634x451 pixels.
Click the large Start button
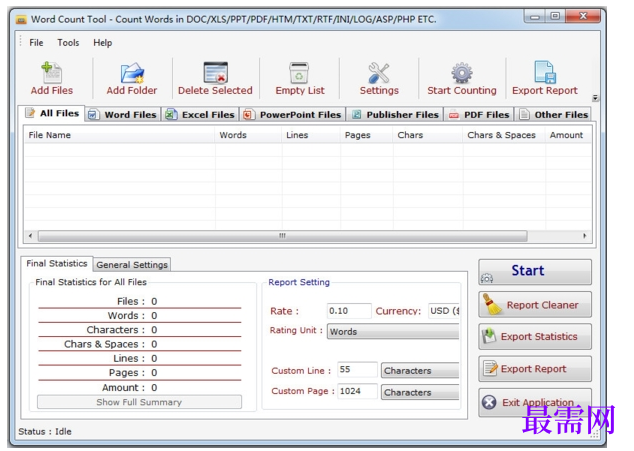pyautogui.click(x=535, y=272)
